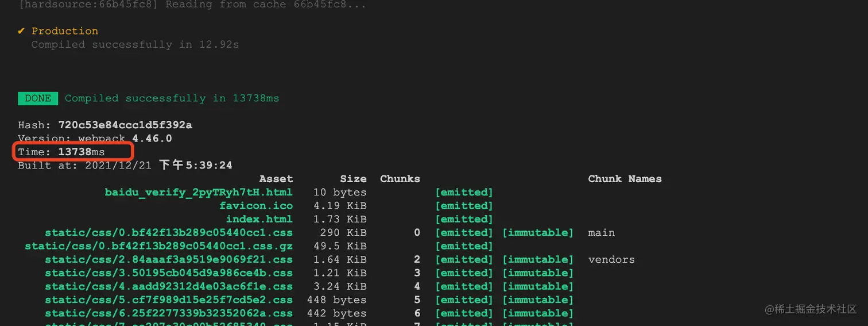868x326 pixels.
Task: Click [emitted] in the index.html row
Action: (464, 219)
